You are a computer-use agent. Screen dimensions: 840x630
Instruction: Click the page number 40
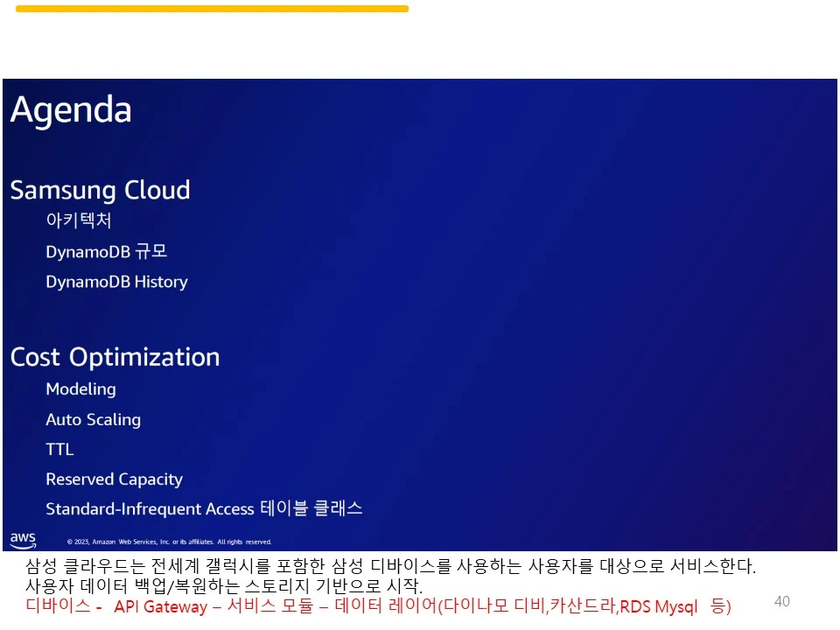point(782,601)
